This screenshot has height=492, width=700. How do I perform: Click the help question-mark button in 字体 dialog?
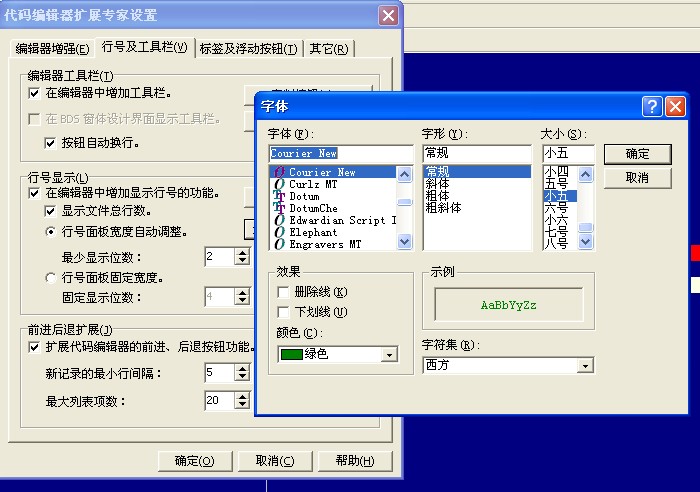click(x=653, y=106)
